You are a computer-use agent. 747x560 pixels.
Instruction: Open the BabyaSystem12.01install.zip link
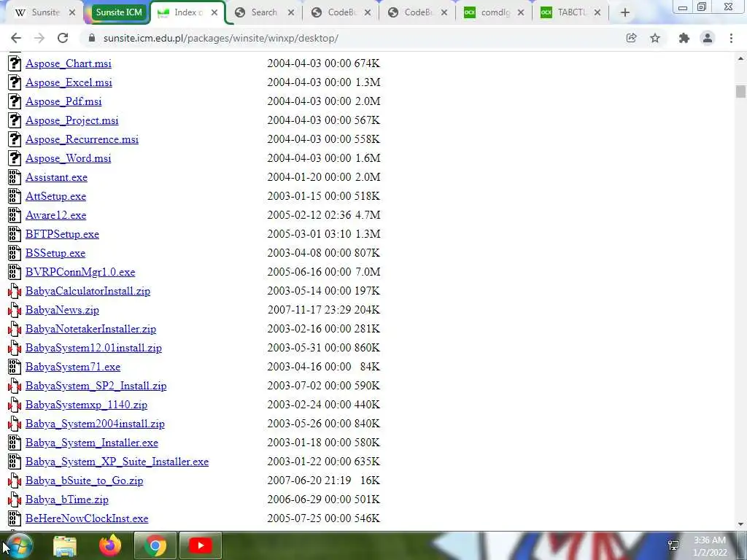[94, 348]
